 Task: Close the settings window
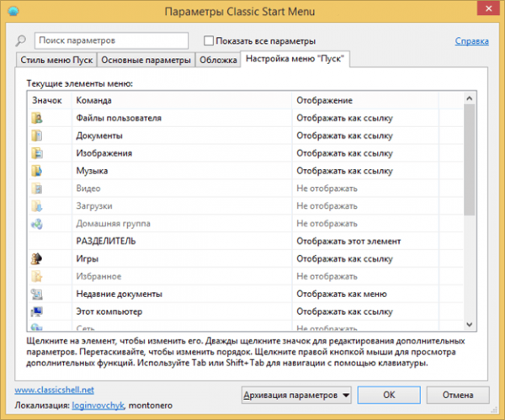coord(488,8)
